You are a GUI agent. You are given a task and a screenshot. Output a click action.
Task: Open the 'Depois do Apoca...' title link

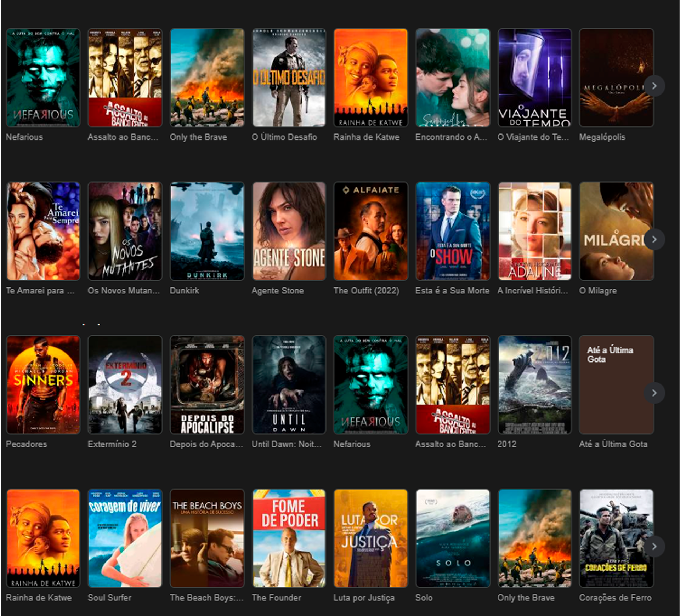point(206,445)
